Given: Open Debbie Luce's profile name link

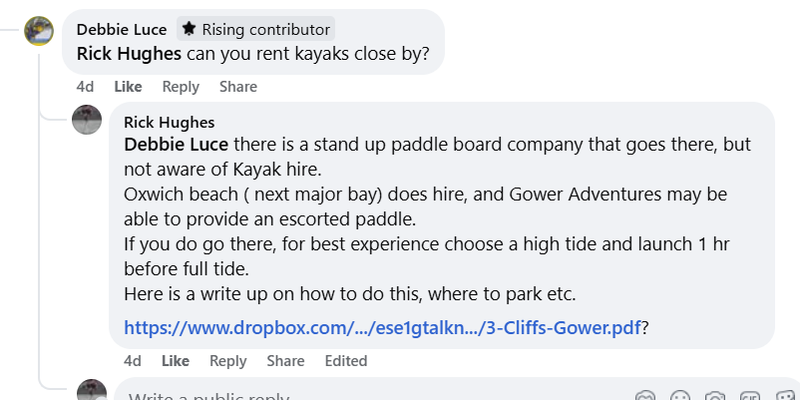Looking at the screenshot, I should point(122,29).
